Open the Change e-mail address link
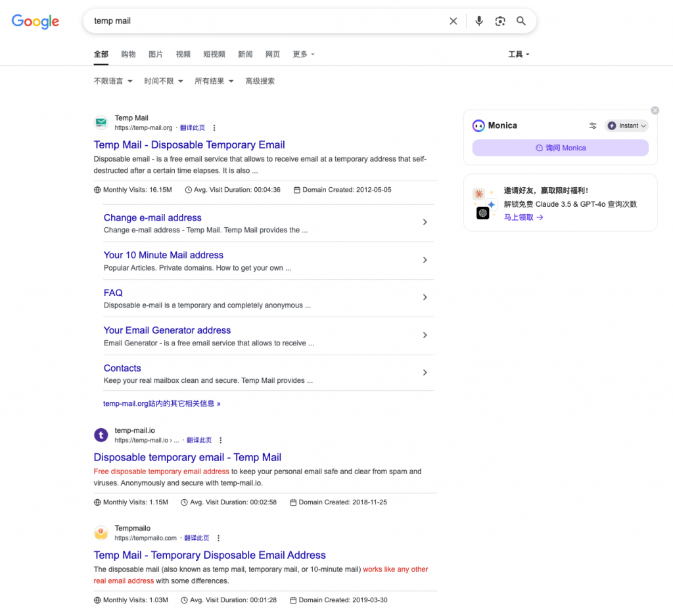The height and width of the screenshot is (616, 673). click(x=152, y=218)
